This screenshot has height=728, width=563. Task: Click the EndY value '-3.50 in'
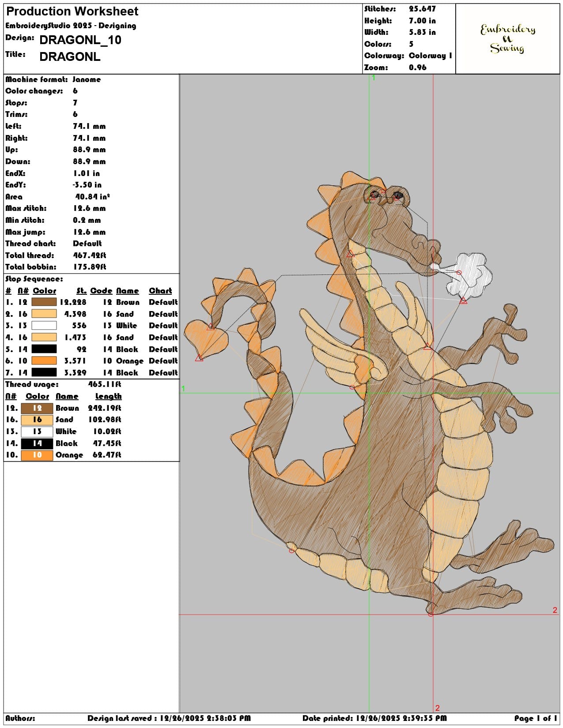point(87,185)
